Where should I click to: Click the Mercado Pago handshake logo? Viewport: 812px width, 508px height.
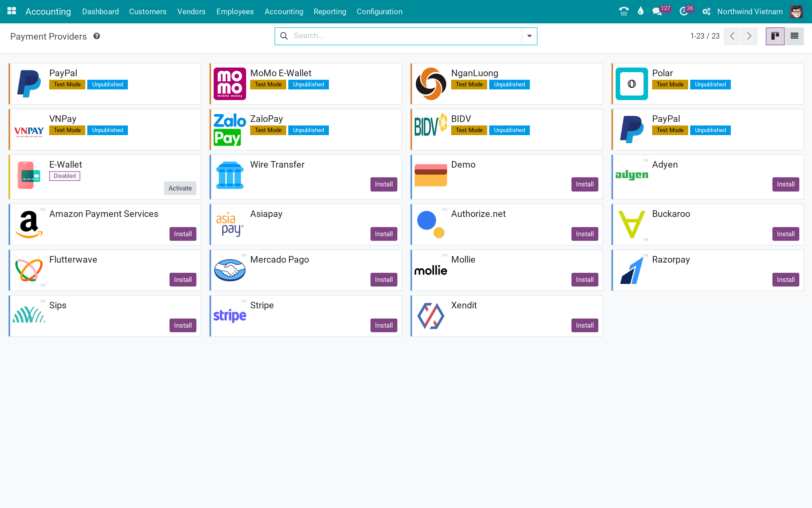(x=230, y=270)
